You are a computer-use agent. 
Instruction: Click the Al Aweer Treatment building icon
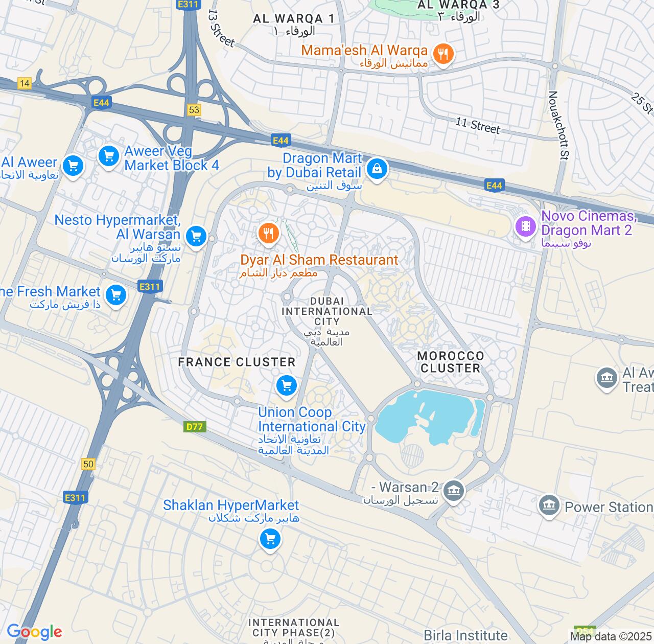pyautogui.click(x=607, y=379)
